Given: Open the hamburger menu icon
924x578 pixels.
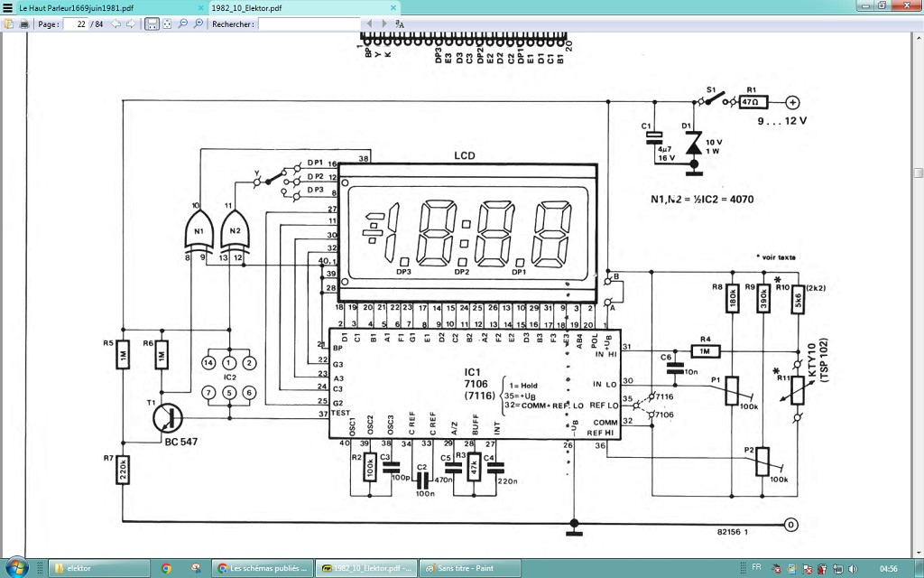Looking at the screenshot, I should pyautogui.click(x=7, y=8).
